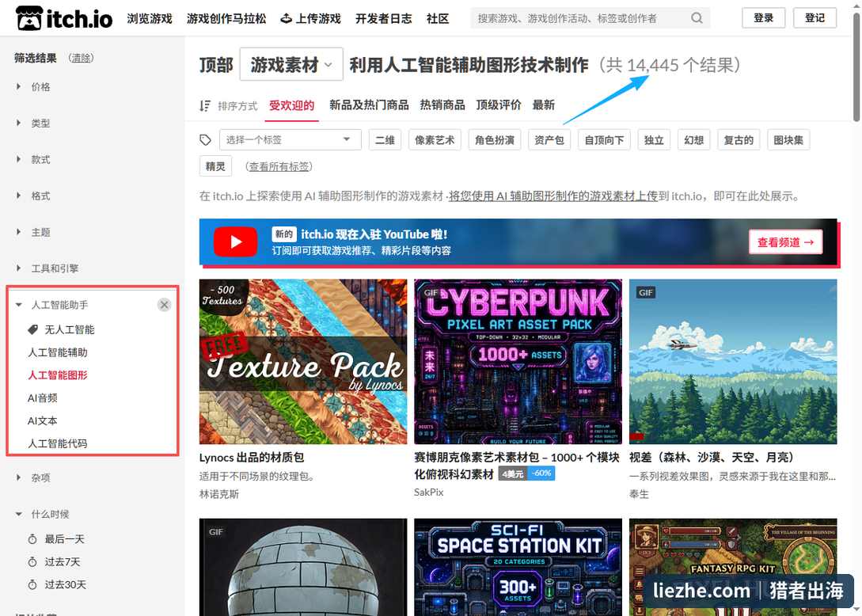Screen dimensions: 862x616
Task: Select the 热销商品 sort tab
Action: pos(442,105)
